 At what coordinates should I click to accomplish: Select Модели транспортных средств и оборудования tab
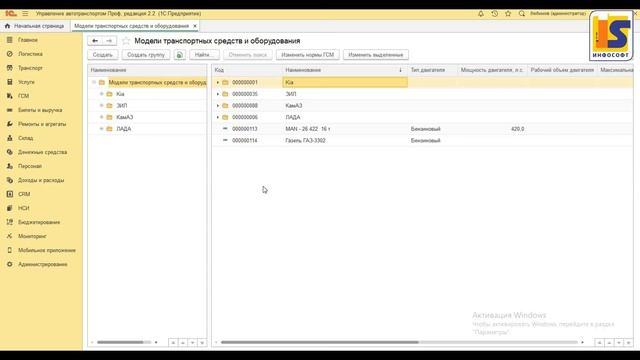click(x=131, y=26)
